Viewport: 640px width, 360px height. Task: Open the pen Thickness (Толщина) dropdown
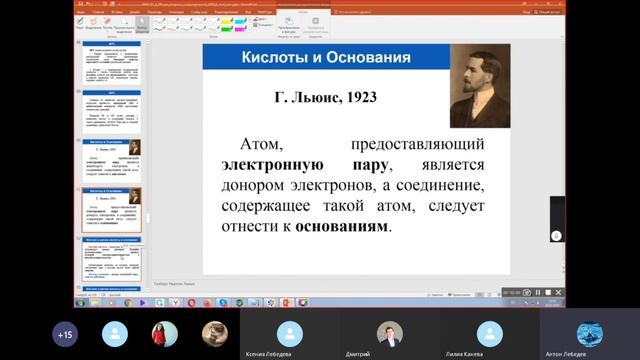pyautogui.click(x=263, y=25)
